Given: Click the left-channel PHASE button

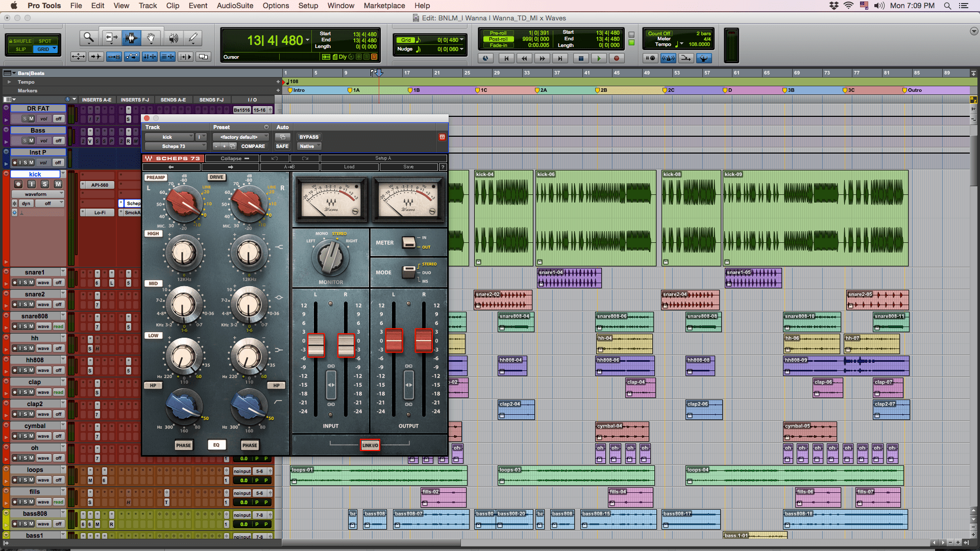Looking at the screenshot, I should point(183,445).
